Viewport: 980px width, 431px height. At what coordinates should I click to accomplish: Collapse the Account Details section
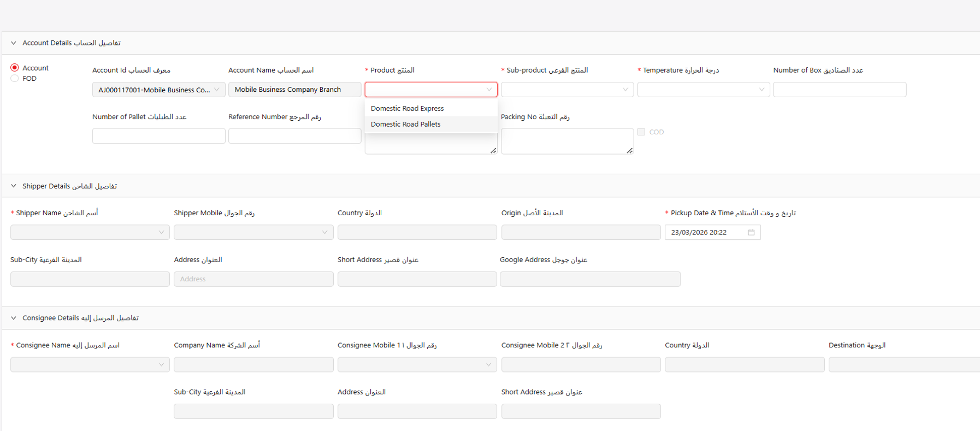[14, 43]
